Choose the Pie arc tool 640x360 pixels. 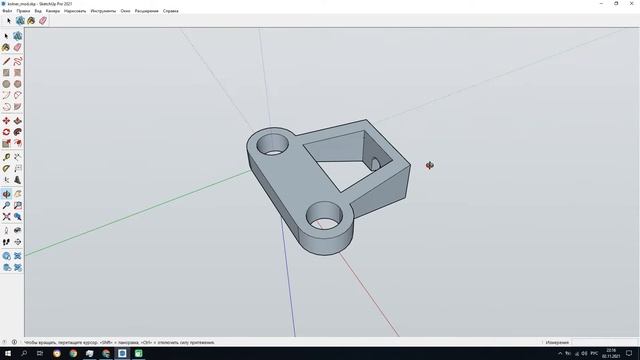18,107
